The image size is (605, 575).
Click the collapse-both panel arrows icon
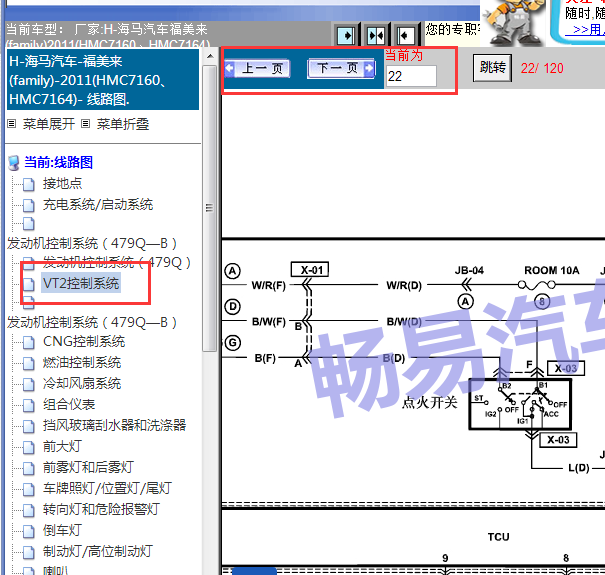[376, 36]
